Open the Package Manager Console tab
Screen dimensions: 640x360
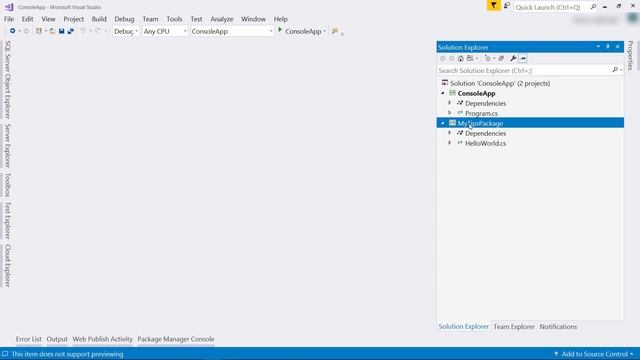pyautogui.click(x=176, y=339)
